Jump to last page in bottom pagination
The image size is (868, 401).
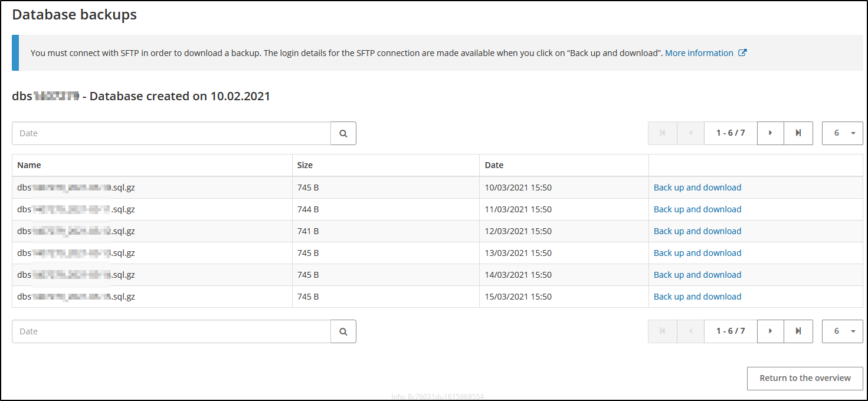(x=798, y=331)
